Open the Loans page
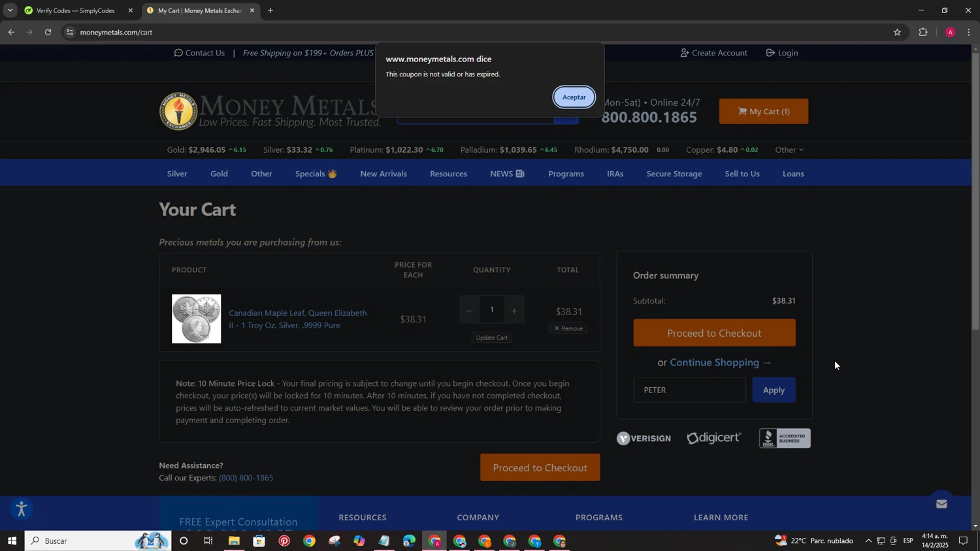The image size is (980, 551). coord(793,174)
